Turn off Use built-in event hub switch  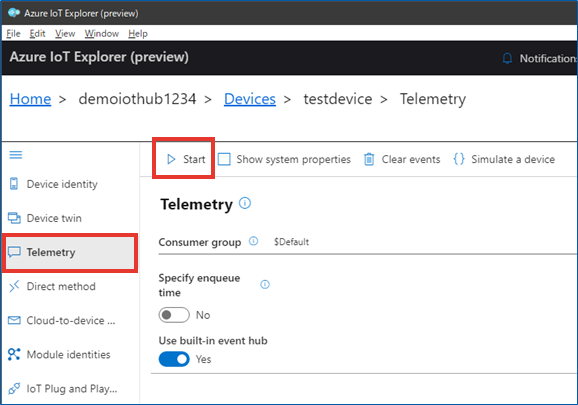tap(174, 359)
